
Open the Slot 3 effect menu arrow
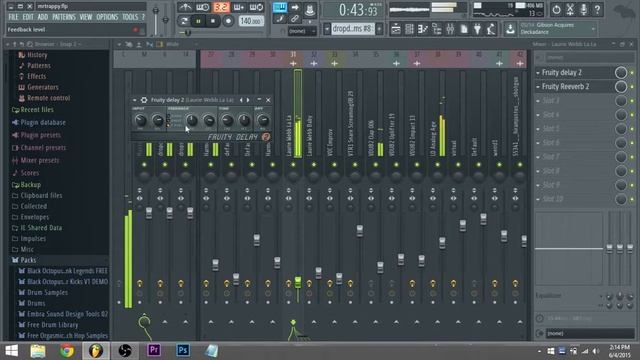538,101
